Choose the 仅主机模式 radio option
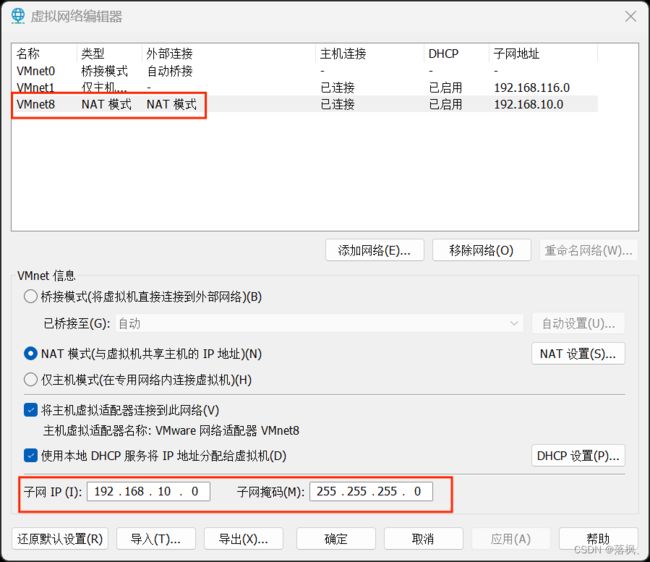Viewport: 650px width, 562px height. [x=31, y=380]
